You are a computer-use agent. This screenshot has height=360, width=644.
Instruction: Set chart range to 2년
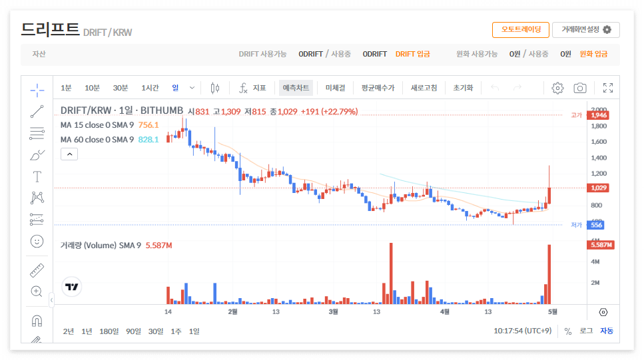point(68,331)
